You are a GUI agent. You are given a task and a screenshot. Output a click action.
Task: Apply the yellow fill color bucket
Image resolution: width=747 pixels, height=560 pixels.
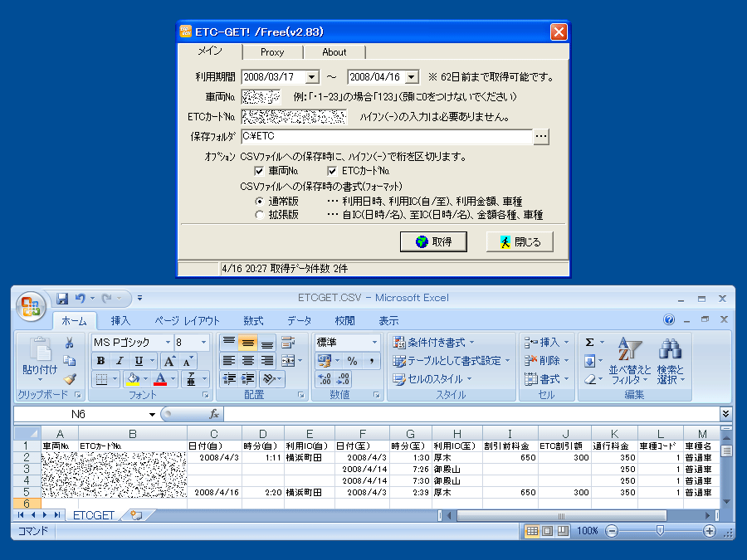tap(133, 379)
